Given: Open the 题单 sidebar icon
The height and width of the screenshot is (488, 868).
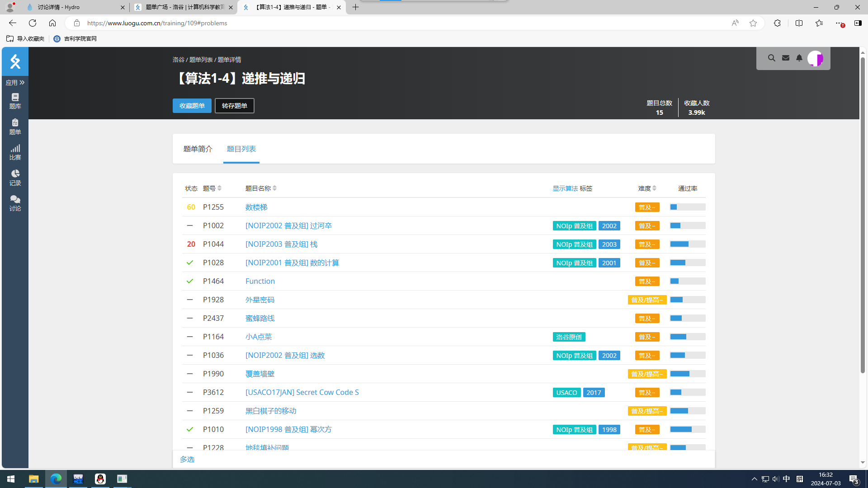Looking at the screenshot, I should [x=15, y=127].
